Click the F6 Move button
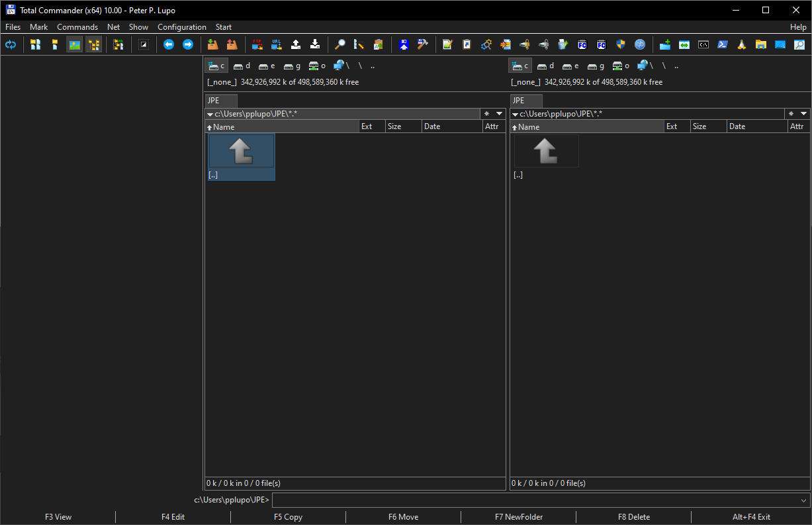The image size is (812, 525). (x=404, y=517)
